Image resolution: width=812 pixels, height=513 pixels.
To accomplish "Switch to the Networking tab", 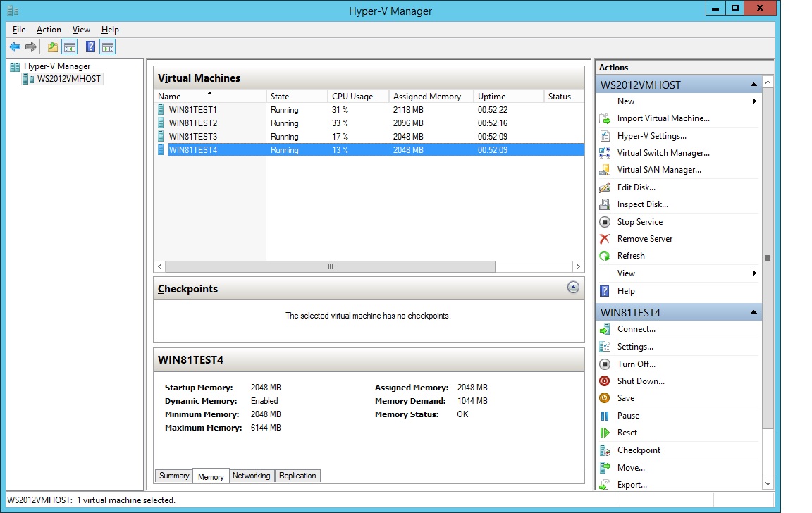I will click(252, 476).
